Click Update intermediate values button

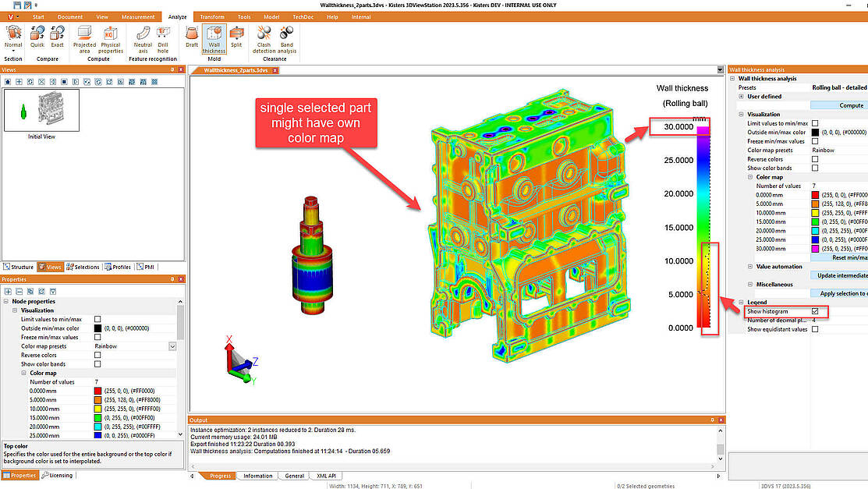839,275
